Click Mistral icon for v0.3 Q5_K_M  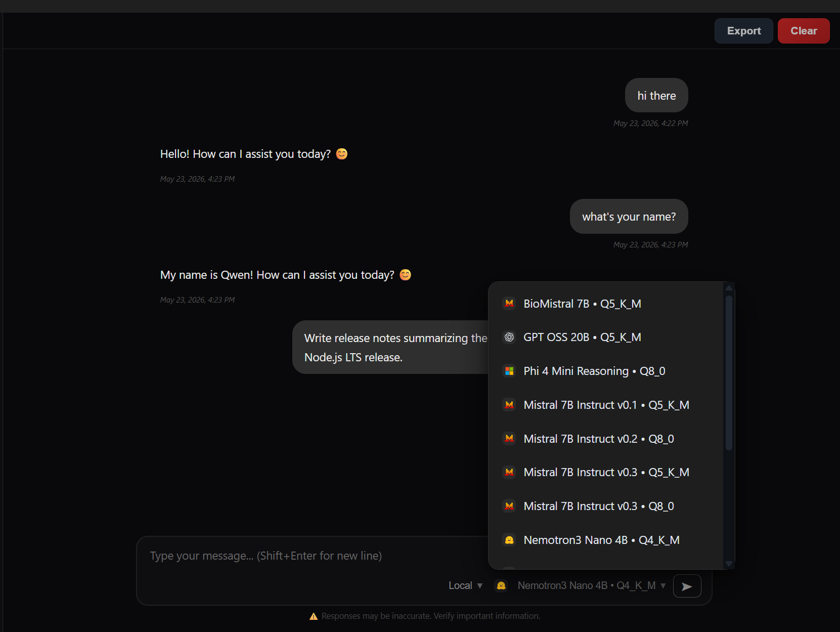[509, 472]
